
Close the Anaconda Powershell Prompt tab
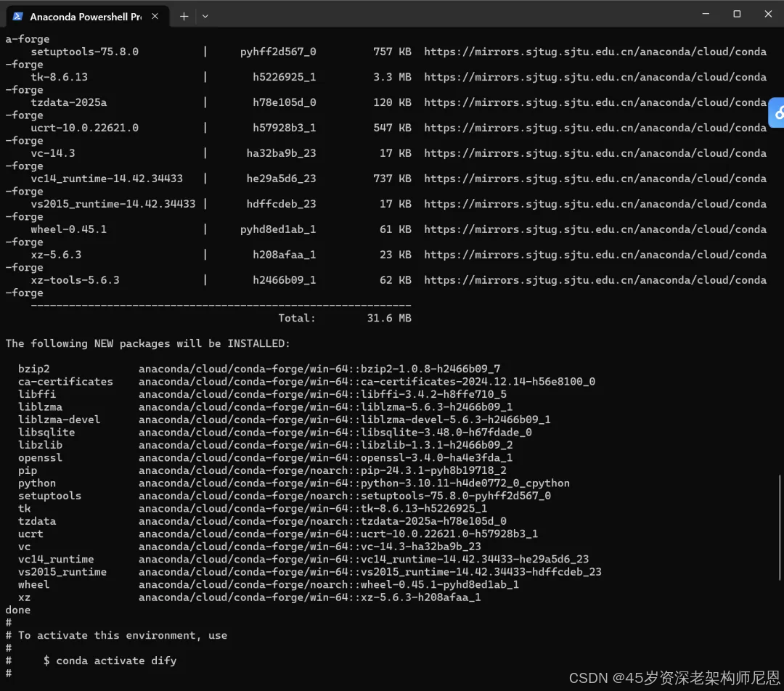click(x=155, y=17)
